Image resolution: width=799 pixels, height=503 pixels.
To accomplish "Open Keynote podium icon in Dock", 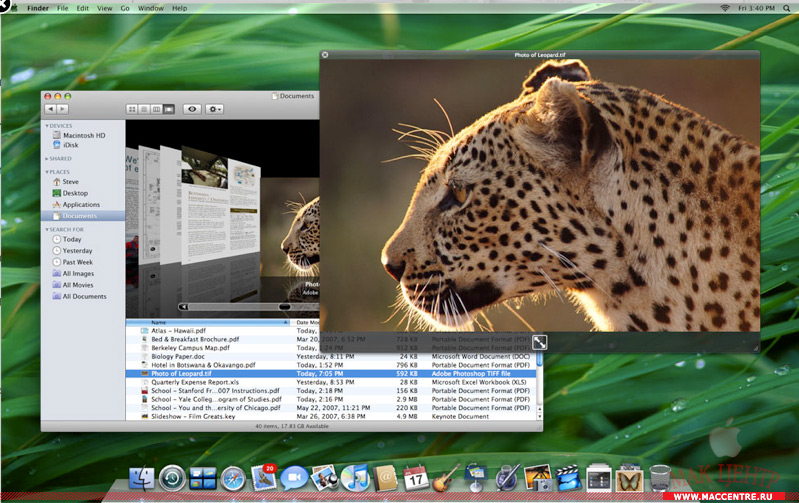I will (476, 478).
